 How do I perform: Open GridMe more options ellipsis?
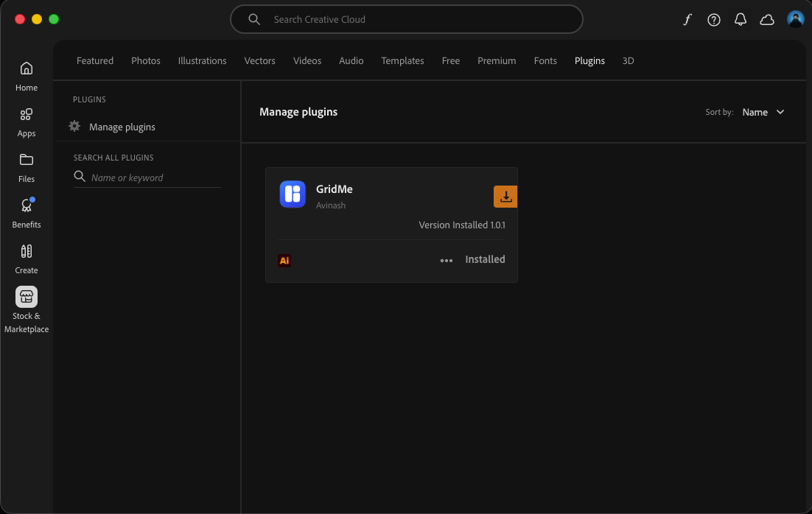click(447, 261)
